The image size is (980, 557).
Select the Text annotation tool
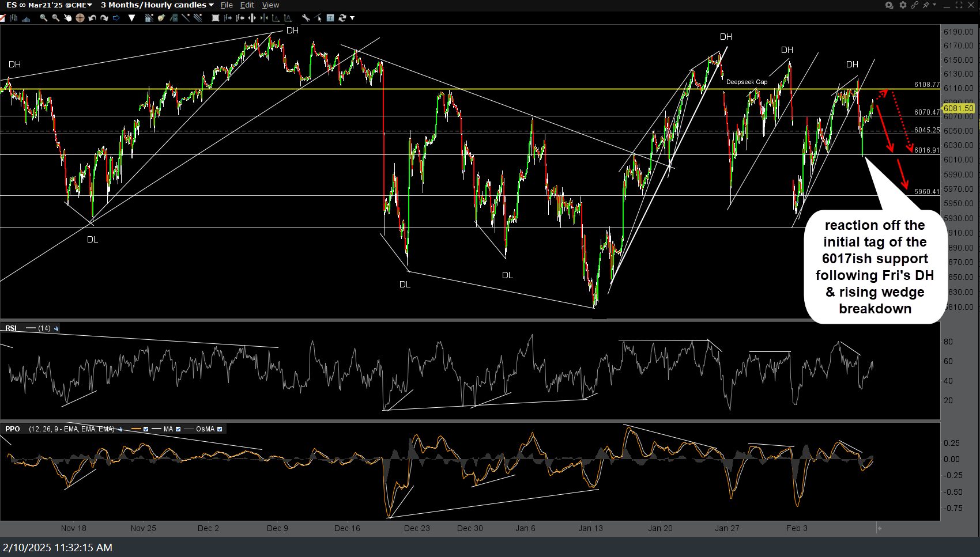click(329, 18)
